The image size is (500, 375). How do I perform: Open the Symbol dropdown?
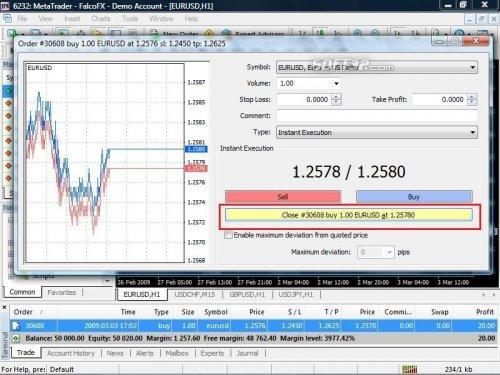[x=472, y=67]
